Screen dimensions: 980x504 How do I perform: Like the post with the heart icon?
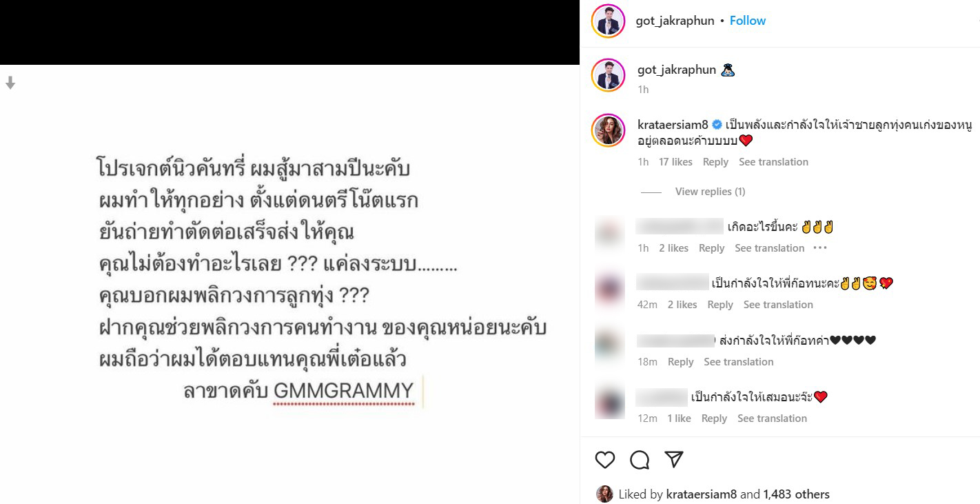tap(604, 460)
